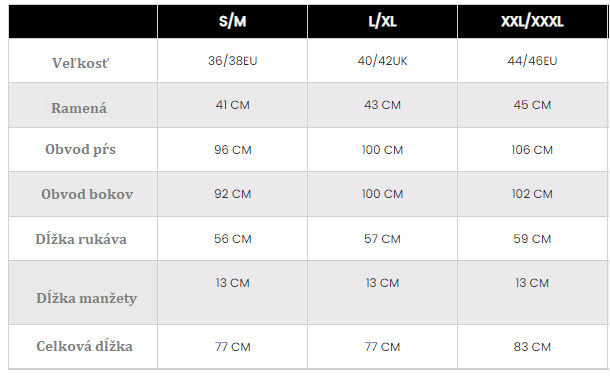Select the 59 CM sleeve length cell
Viewport: 610px width, 376px height.
pos(532,239)
